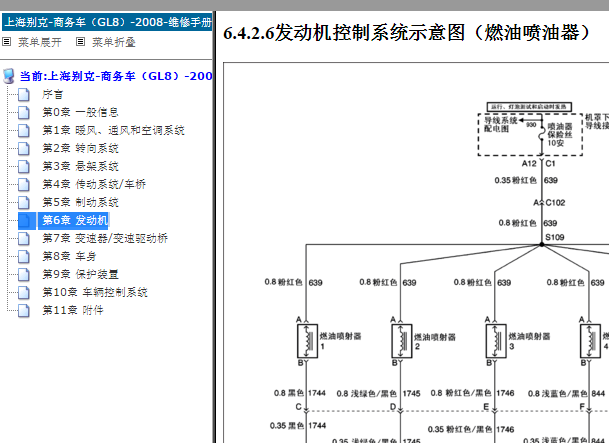Viewport: 609px width, 443px height.
Task: Expand all menus via 菜单展开 link
Action: click(x=40, y=42)
